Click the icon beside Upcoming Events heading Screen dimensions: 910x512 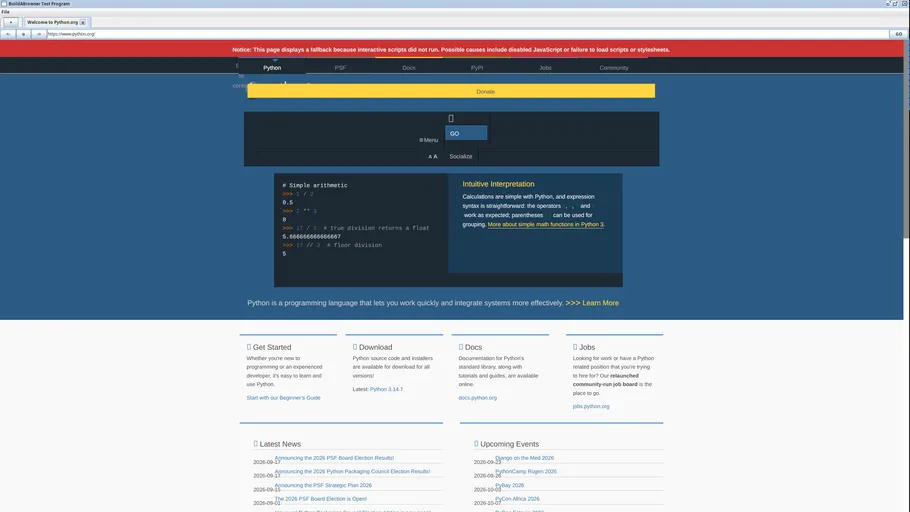point(476,444)
